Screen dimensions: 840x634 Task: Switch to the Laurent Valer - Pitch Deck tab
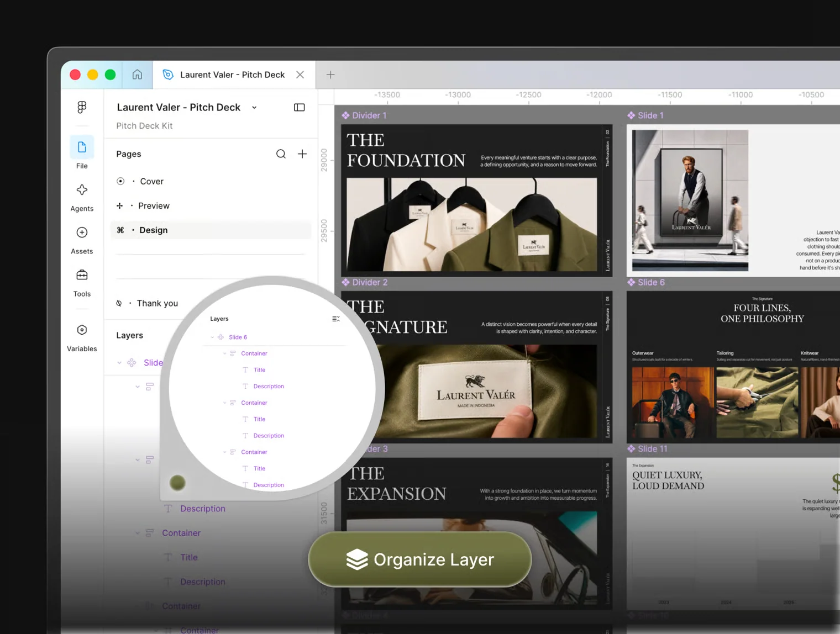point(232,75)
